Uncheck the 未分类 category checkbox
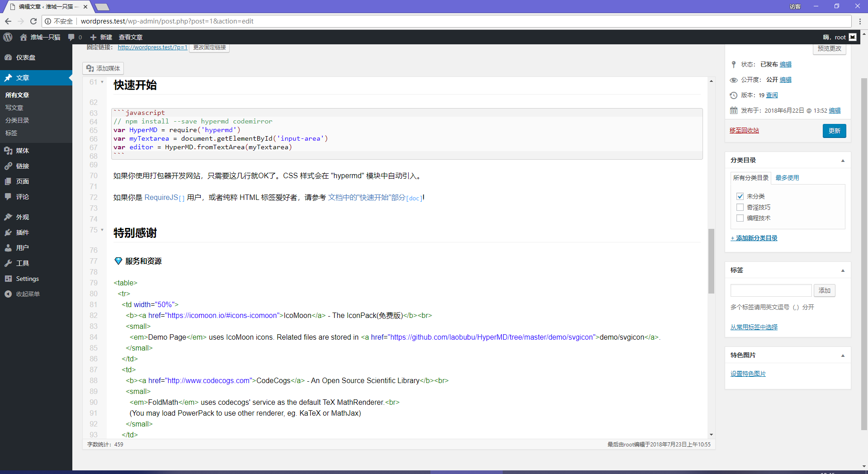868x474 pixels. 740,196
